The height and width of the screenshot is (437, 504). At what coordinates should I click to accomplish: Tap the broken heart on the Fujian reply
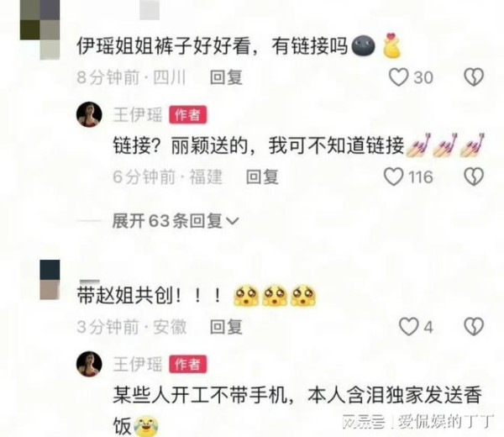pyautogui.click(x=474, y=176)
